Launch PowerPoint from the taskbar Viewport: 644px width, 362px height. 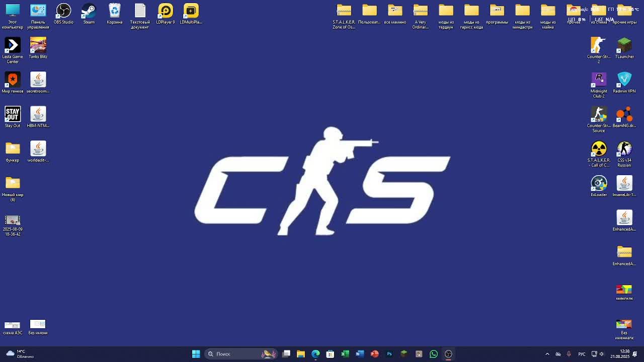[374, 354]
